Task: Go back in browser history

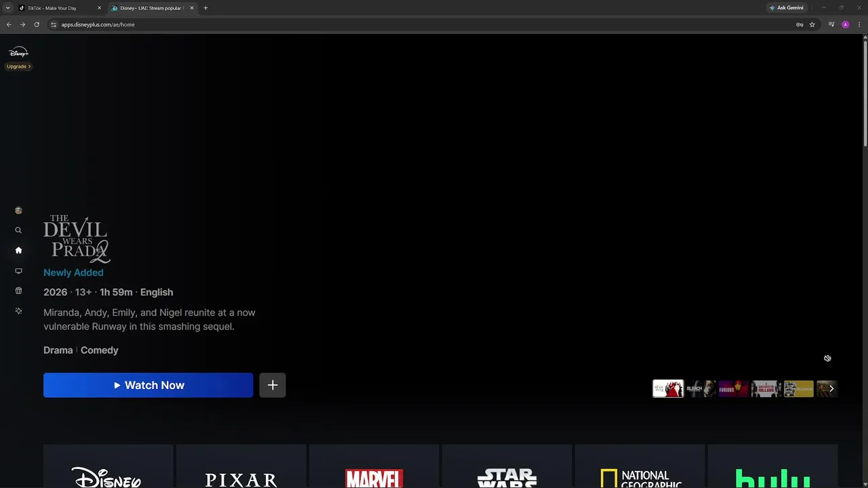Action: point(9,24)
